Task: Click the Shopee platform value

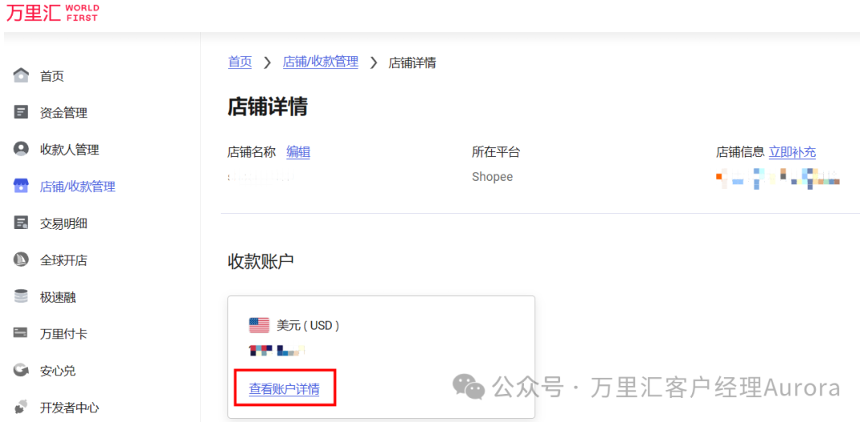Action: tap(492, 177)
